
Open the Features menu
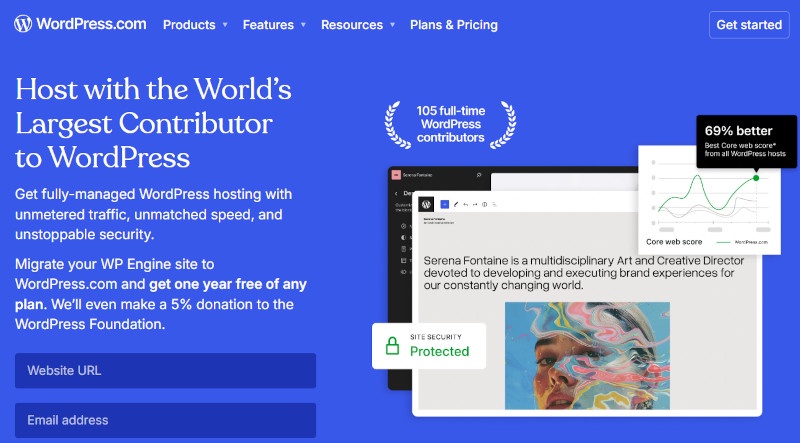click(x=268, y=25)
